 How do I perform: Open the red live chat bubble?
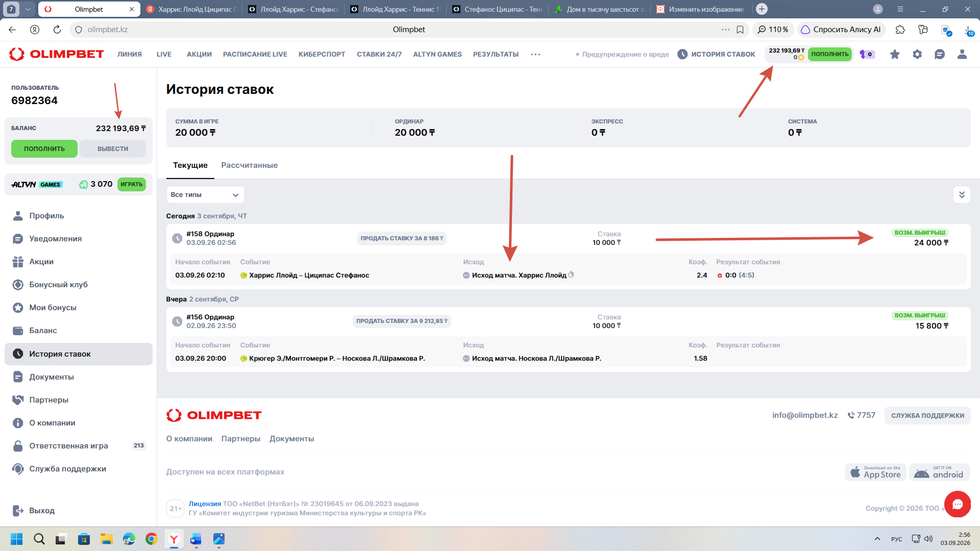point(958,504)
